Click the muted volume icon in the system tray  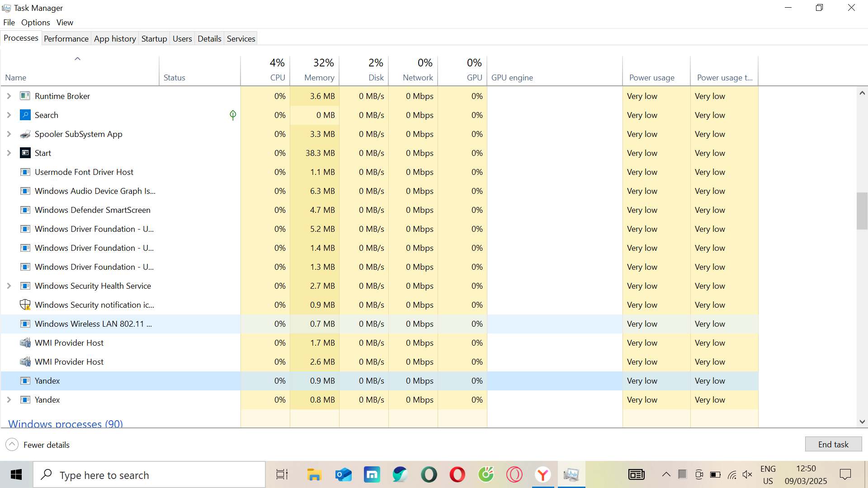tap(747, 475)
